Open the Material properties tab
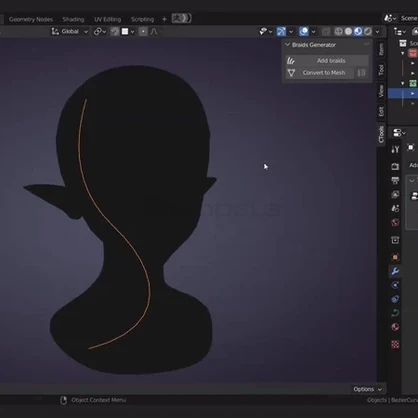 [395, 327]
